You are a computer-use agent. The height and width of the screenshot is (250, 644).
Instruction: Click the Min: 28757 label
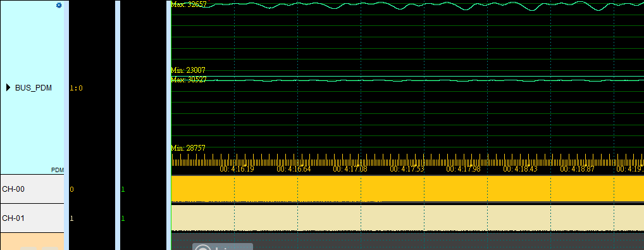coord(188,148)
